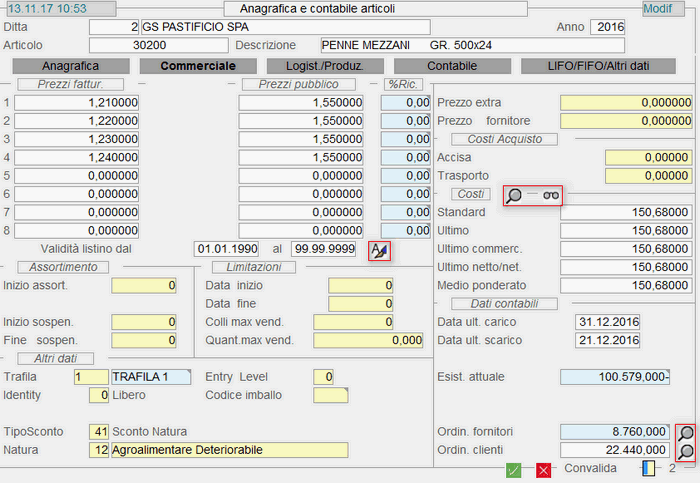Click the Prezzo extra field
This screenshot has height=483, width=700.
click(x=626, y=103)
